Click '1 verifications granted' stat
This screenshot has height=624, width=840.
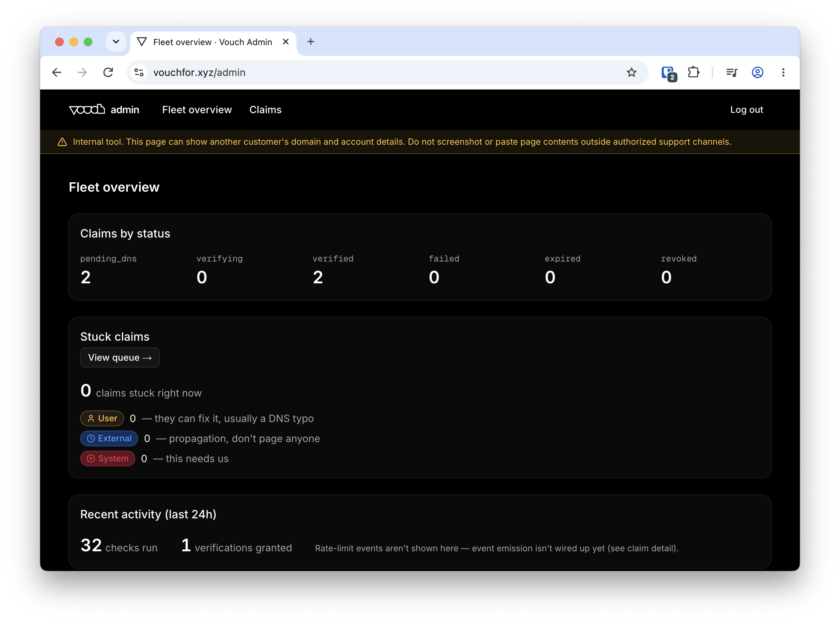(x=236, y=546)
